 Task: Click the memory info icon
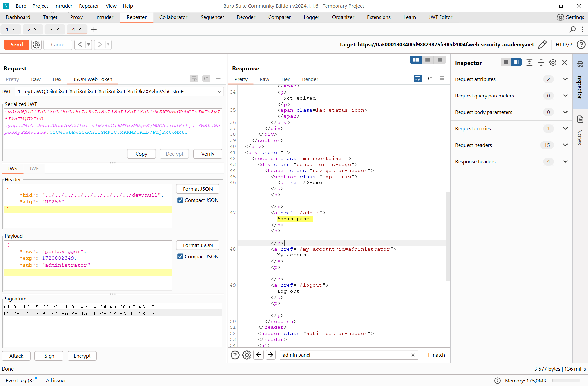[498, 381]
